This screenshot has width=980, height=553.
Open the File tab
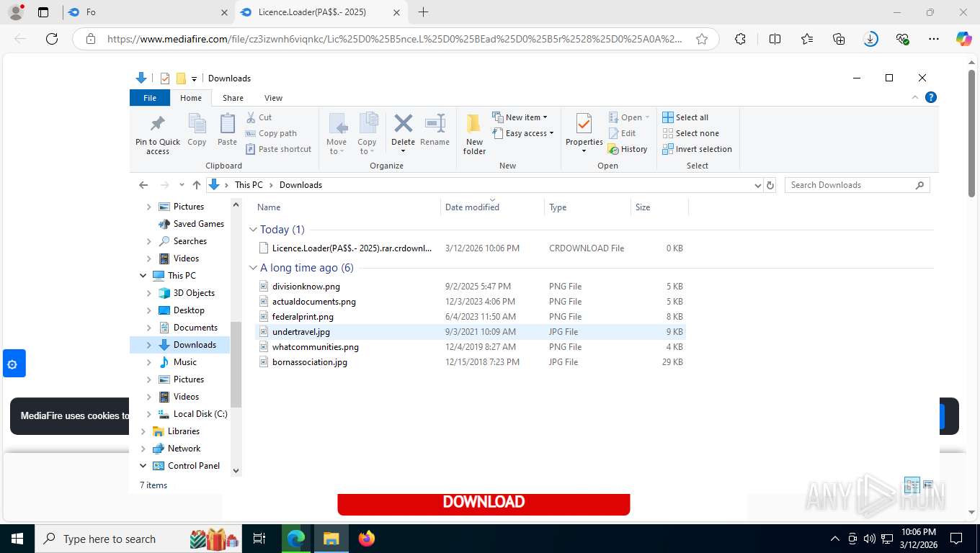tap(150, 98)
